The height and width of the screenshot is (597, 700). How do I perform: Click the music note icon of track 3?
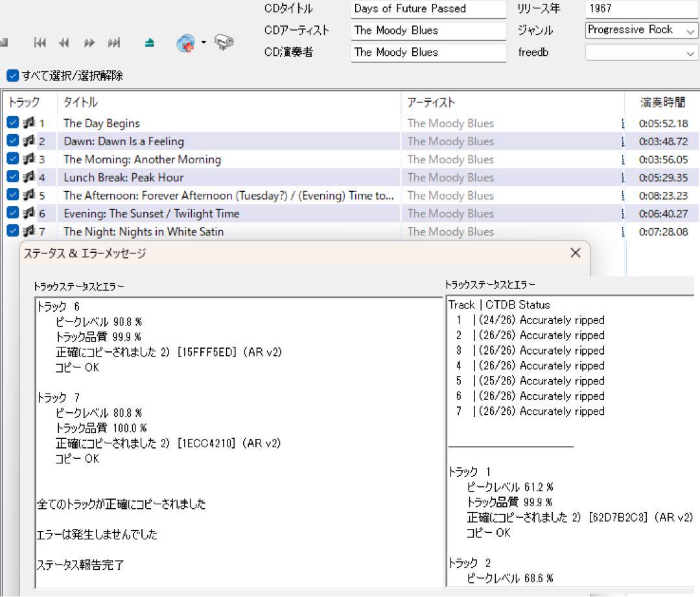[x=29, y=159]
